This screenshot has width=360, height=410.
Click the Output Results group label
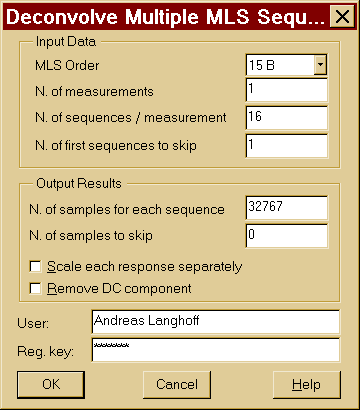click(79, 184)
